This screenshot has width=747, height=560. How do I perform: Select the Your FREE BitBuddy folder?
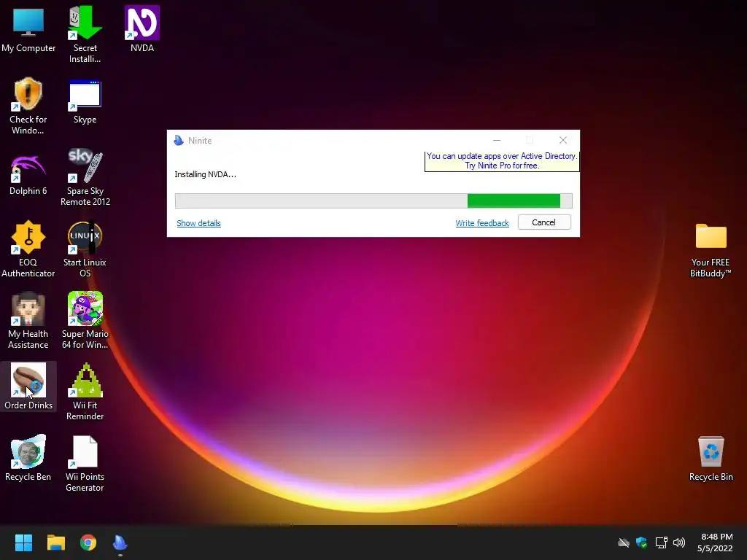pyautogui.click(x=711, y=249)
